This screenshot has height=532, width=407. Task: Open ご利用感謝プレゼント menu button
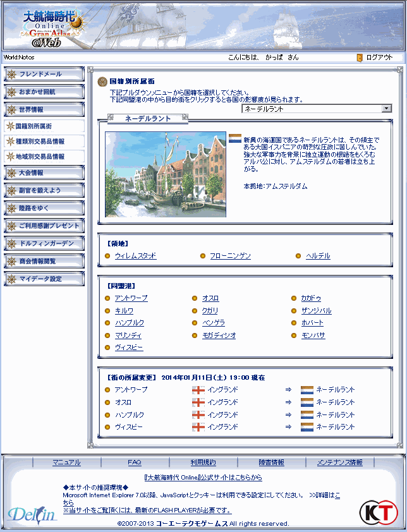coord(44,226)
